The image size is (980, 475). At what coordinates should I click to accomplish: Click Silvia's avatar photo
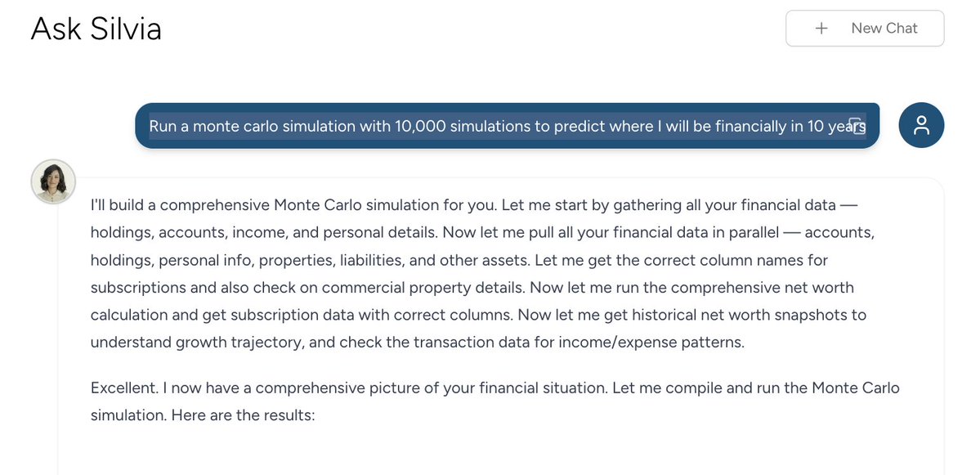[x=53, y=181]
